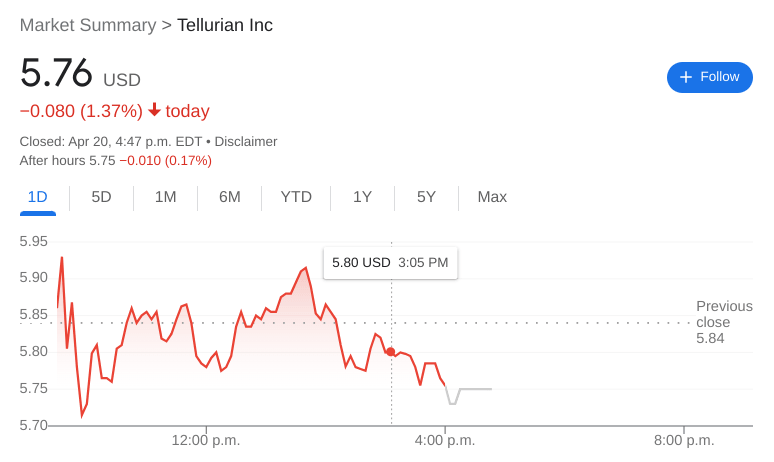Click the 8:00 p.m. axis label
Screen dimensions: 774x462
[684, 440]
